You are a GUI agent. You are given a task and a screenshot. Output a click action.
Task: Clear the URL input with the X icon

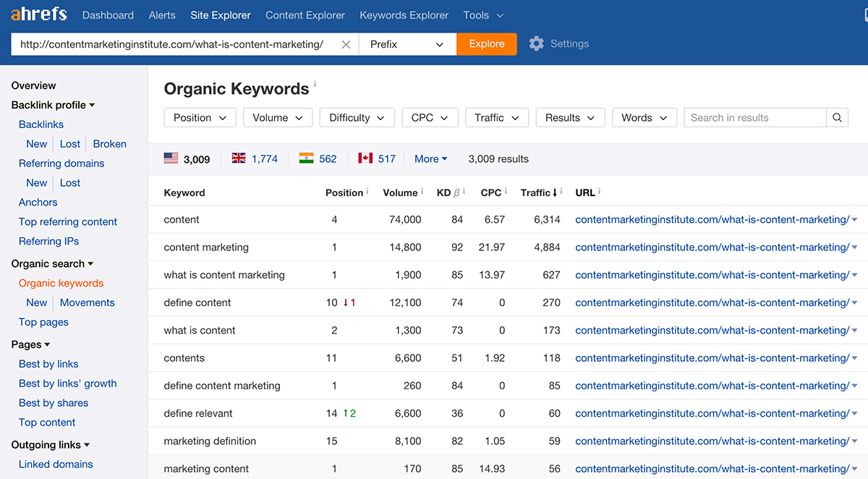346,44
